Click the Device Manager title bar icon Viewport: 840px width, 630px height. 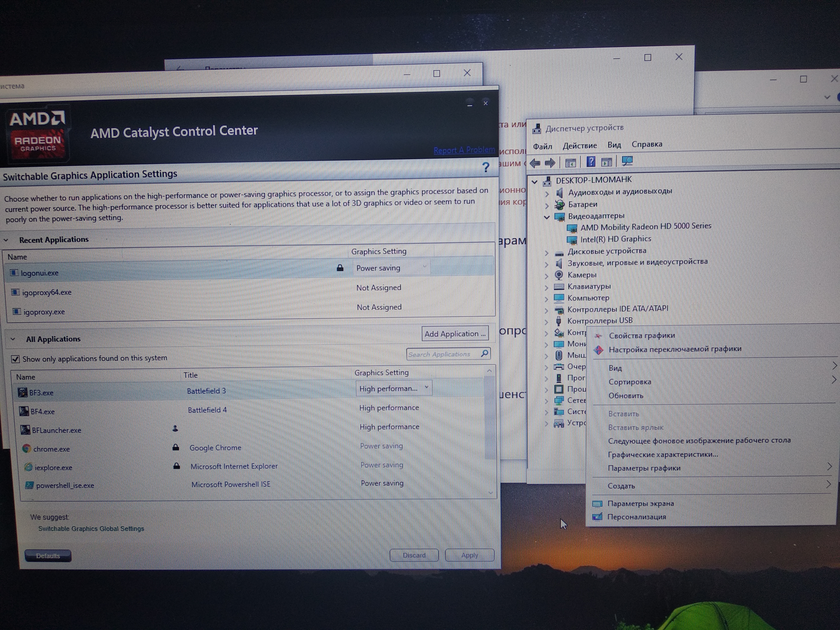pos(537,129)
